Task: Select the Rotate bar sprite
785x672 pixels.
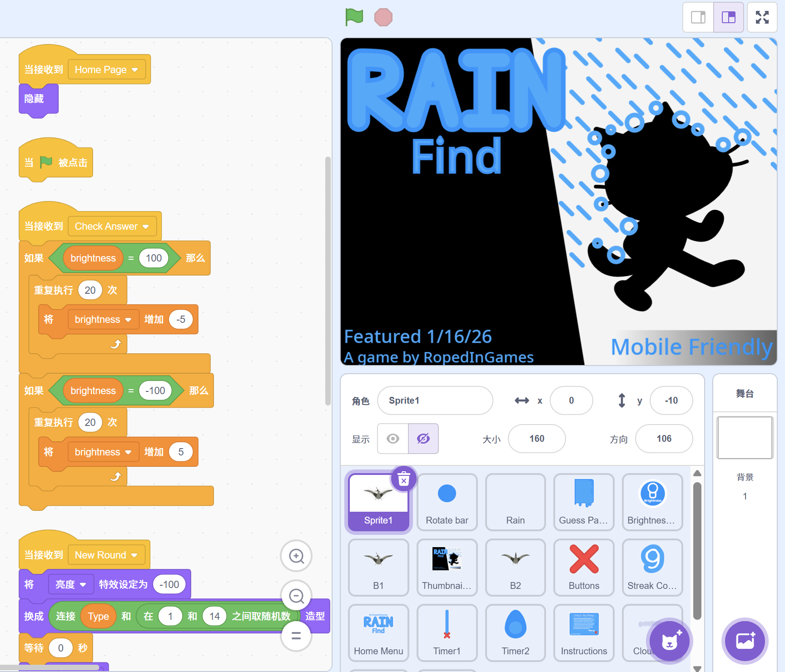Action: pos(447,502)
